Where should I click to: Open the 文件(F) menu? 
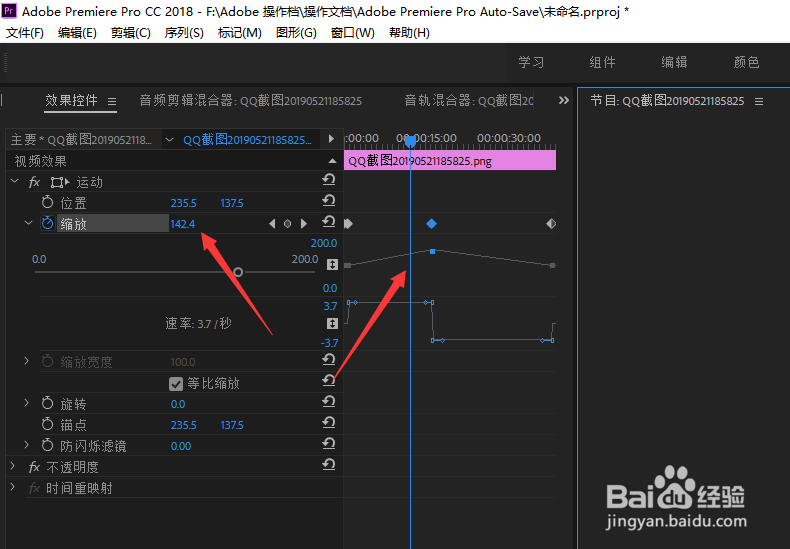click(25, 33)
